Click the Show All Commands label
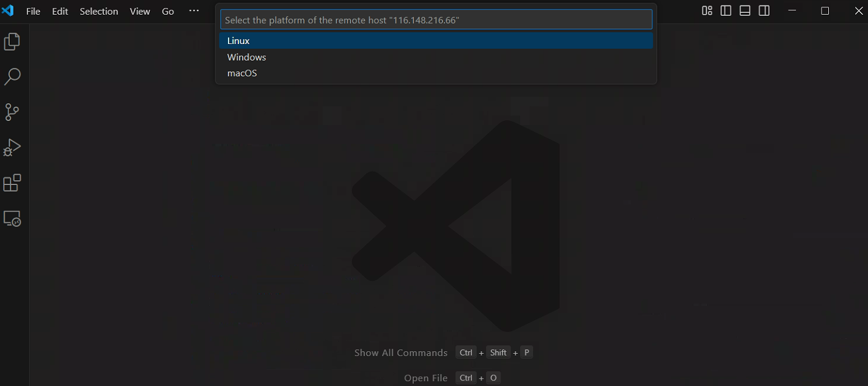This screenshot has height=386, width=868. [401, 352]
